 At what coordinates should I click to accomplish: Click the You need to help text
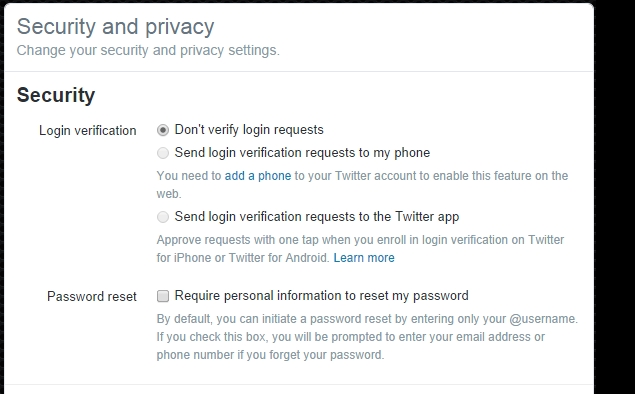(189, 176)
